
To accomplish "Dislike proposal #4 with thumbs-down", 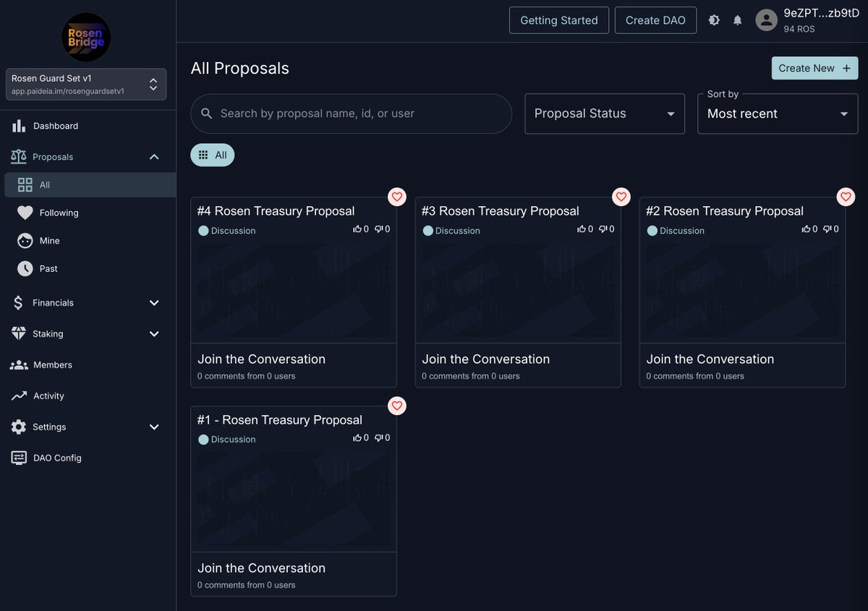I will (x=378, y=229).
